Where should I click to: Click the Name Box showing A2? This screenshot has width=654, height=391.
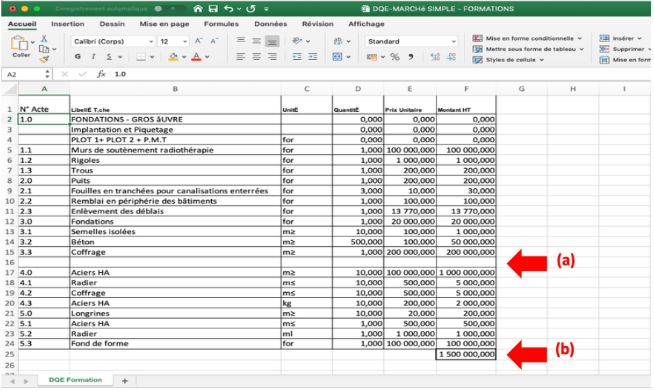[27, 74]
